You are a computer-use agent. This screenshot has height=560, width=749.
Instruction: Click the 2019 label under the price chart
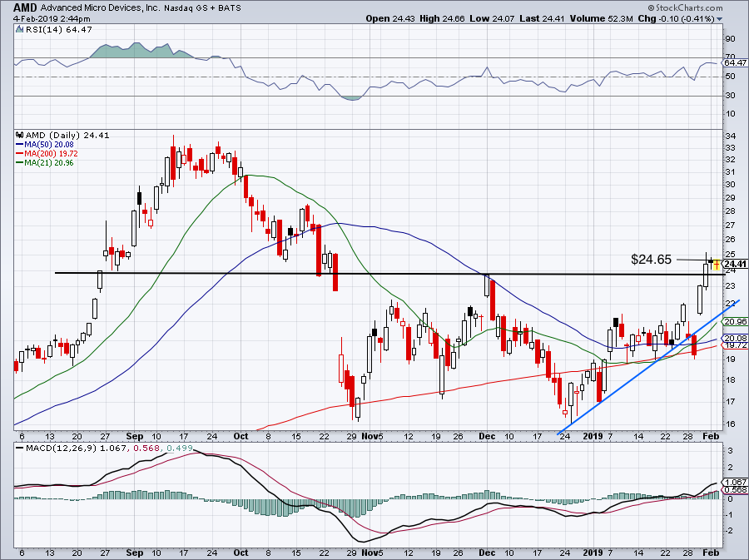coord(593,436)
